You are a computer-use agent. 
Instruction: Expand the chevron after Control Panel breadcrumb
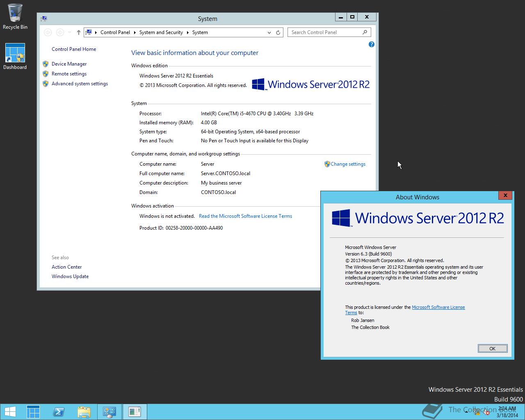click(x=135, y=32)
